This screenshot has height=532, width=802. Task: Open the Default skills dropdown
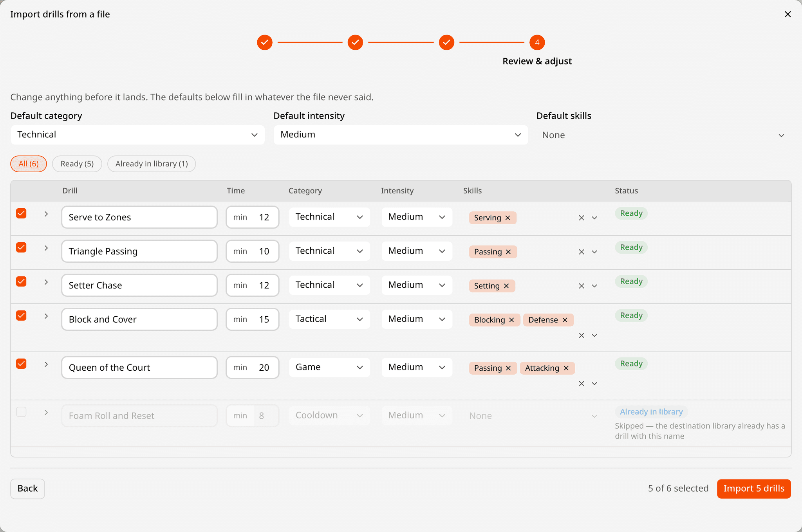[x=664, y=135]
